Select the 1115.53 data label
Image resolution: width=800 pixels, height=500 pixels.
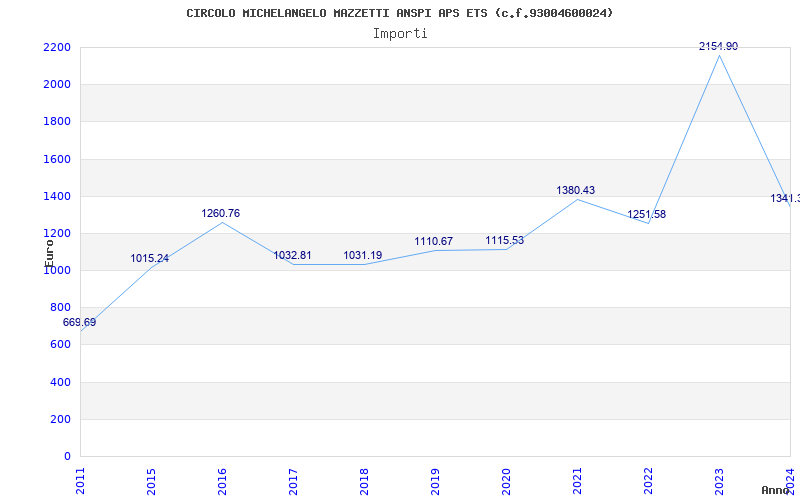(x=505, y=241)
